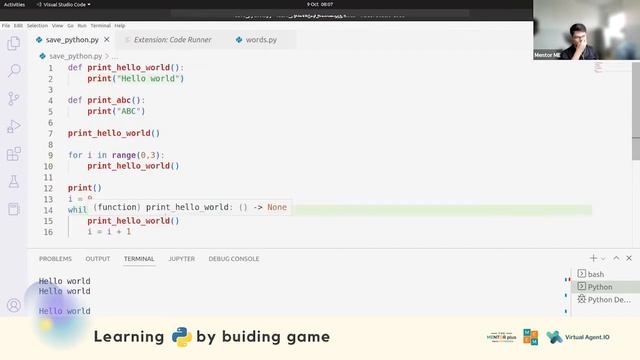Screen dimensions: 640x360
Task: Switch to the save_python.py tab
Action: click(72, 40)
